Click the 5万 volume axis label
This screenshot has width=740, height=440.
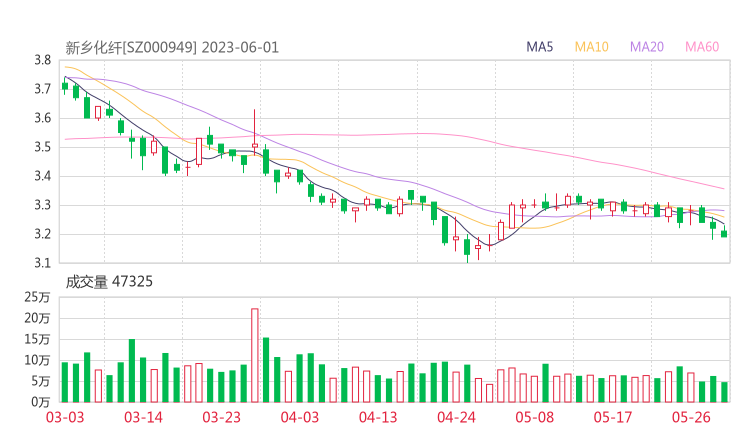(x=41, y=381)
